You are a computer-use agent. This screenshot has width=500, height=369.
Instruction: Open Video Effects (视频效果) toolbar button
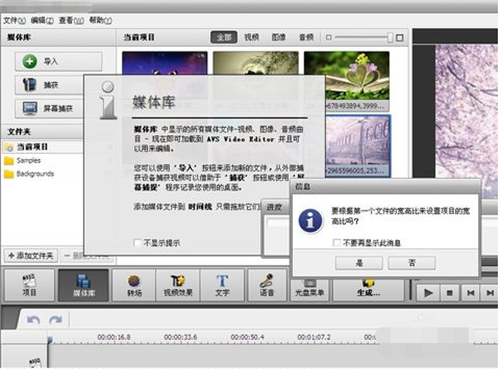point(178,285)
